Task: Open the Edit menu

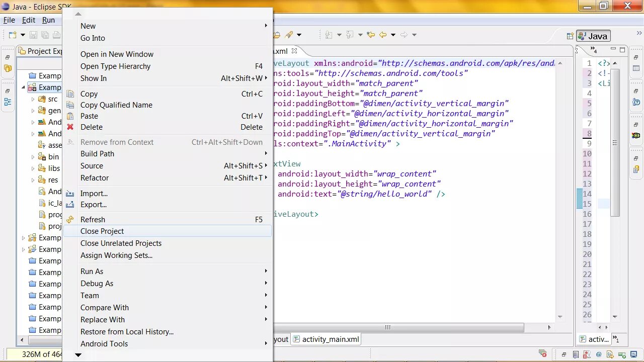Action: click(29, 20)
